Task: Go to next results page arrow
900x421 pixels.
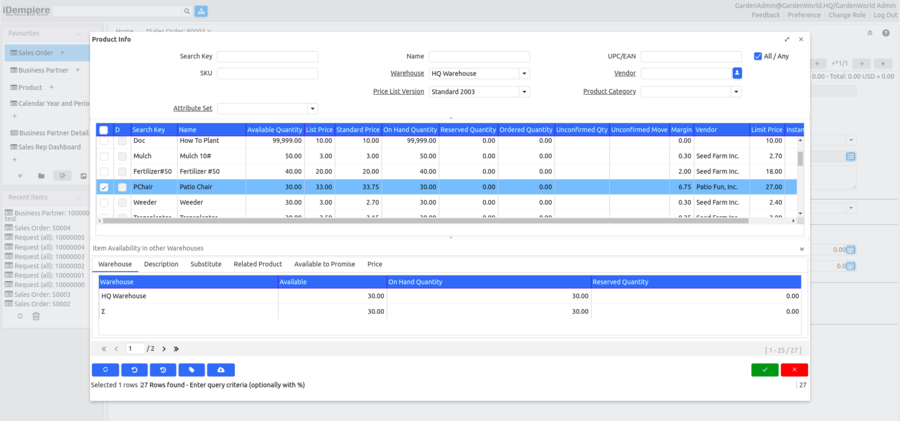Action: click(x=164, y=349)
